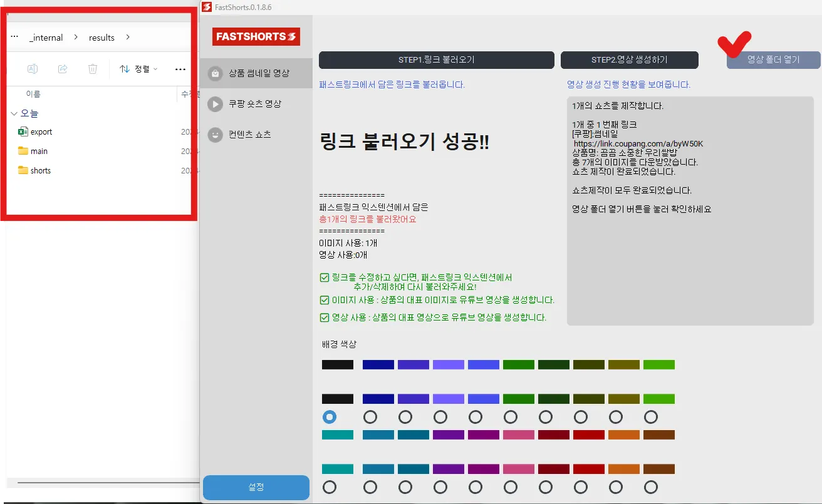Go to _internal in the Explorer breadcrumb
Image resolution: width=822 pixels, height=504 pixels.
click(x=46, y=38)
